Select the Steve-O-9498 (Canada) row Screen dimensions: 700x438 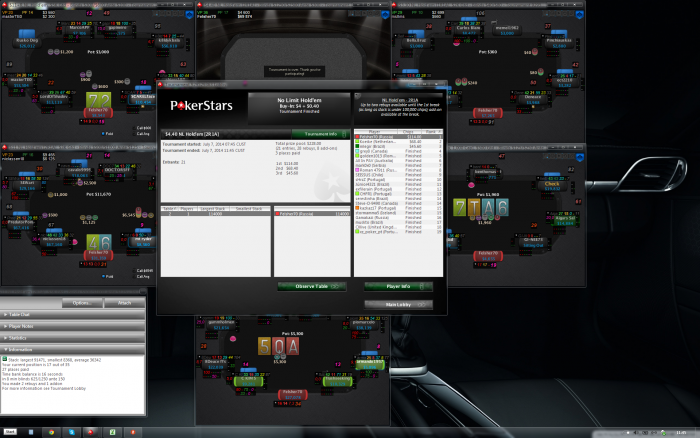click(398, 203)
